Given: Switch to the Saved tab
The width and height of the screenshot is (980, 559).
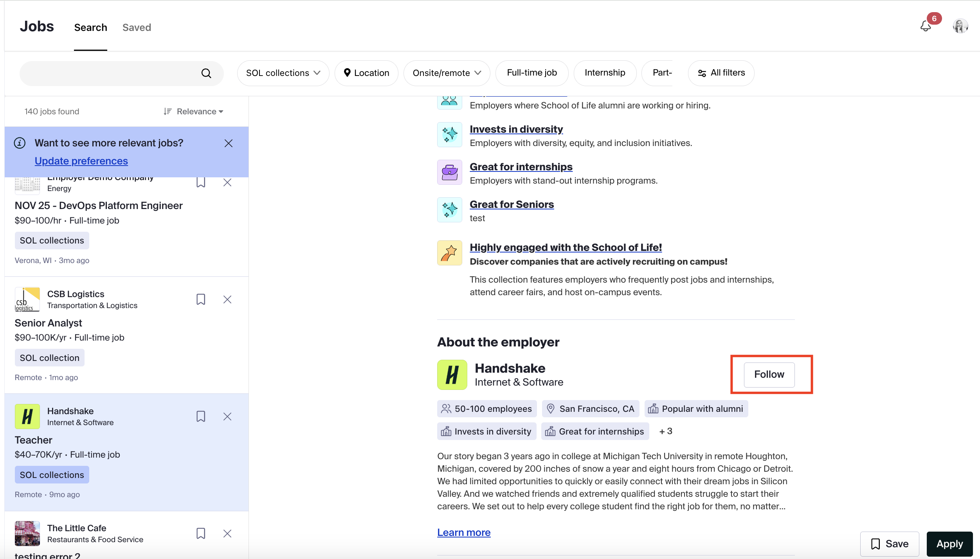Looking at the screenshot, I should (137, 27).
